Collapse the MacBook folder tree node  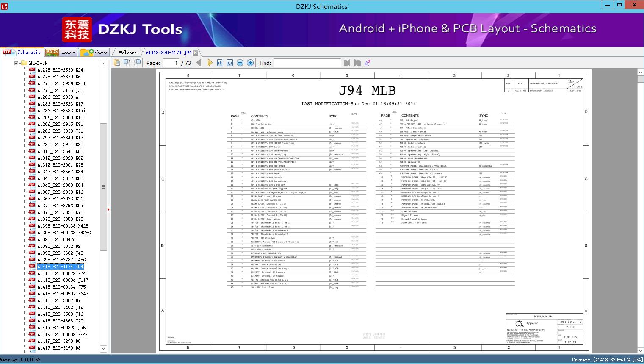tap(17, 63)
